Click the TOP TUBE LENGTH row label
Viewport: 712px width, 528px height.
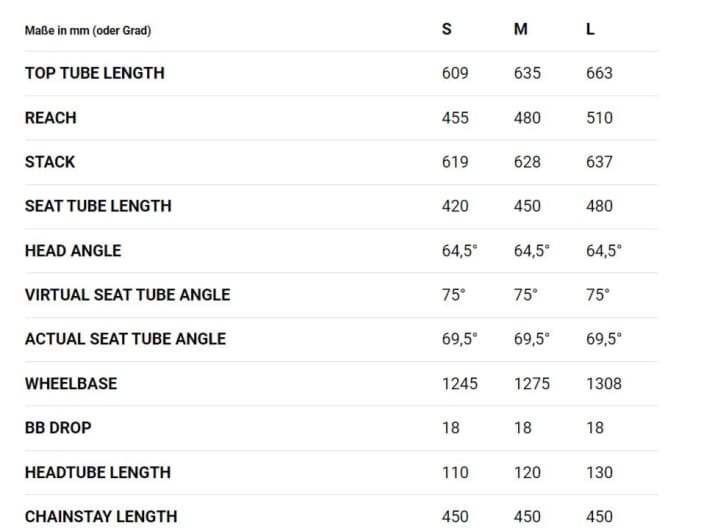(x=95, y=73)
